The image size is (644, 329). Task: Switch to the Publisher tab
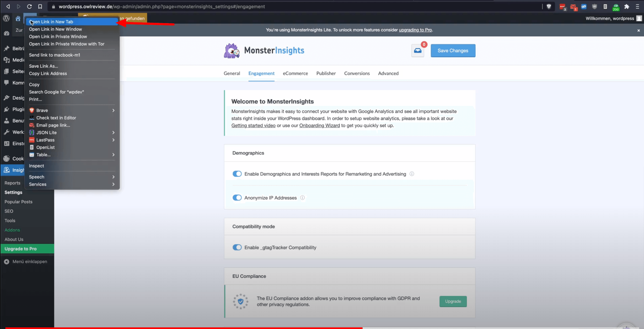tap(326, 73)
